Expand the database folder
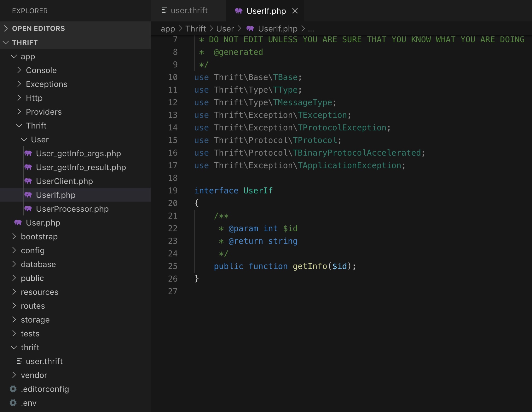The image size is (532, 412). point(75,264)
